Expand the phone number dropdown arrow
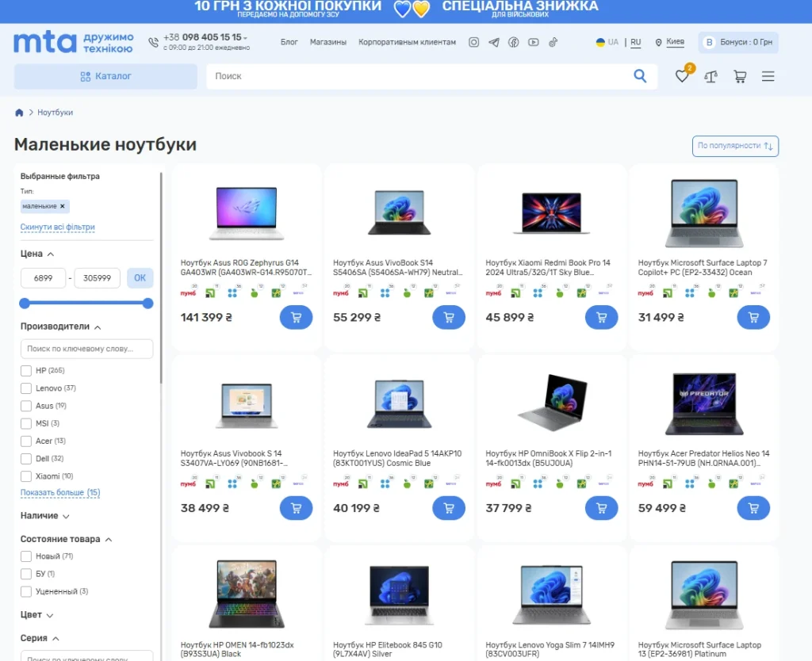The height and width of the screenshot is (661, 812). pyautogui.click(x=246, y=38)
